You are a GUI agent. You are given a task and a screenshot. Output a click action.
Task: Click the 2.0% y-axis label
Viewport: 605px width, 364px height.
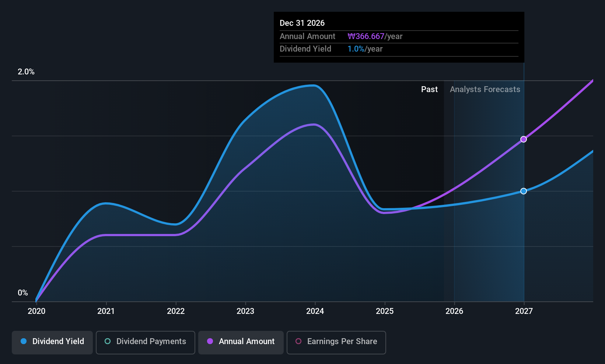26,72
